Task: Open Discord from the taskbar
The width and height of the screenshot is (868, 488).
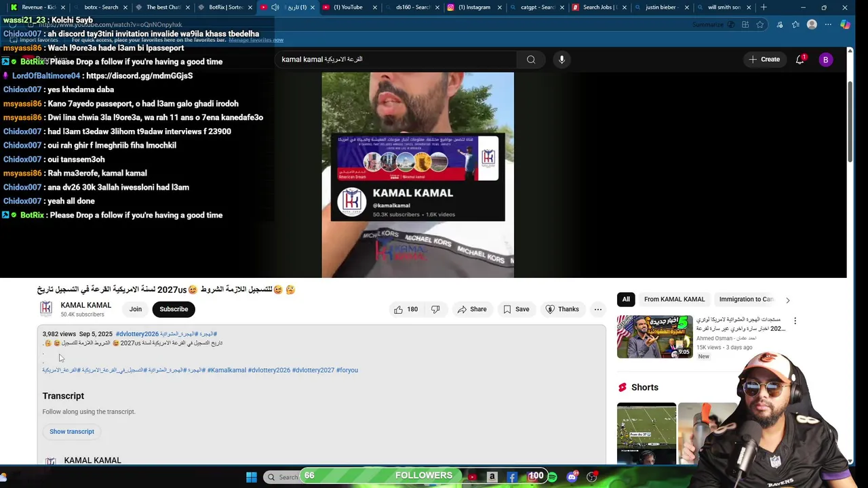Action: pos(572,477)
